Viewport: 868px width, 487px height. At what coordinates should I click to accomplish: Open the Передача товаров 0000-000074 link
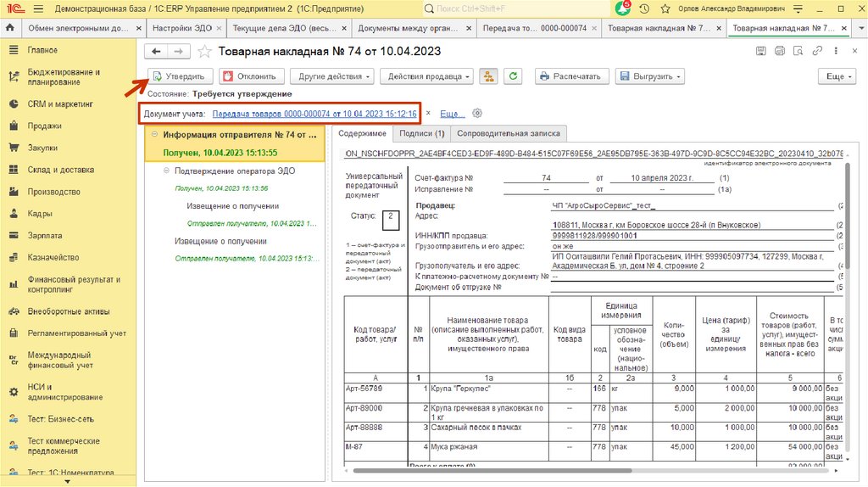pos(314,114)
